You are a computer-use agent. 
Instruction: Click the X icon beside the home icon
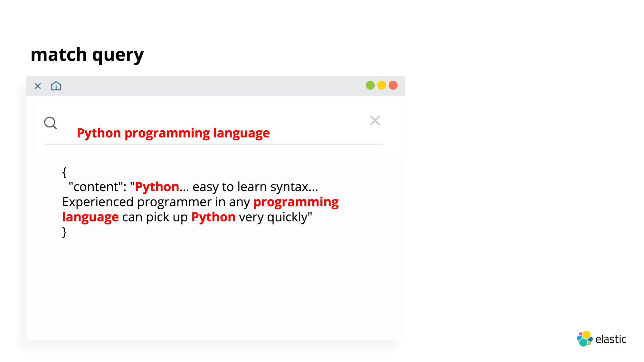(38, 86)
